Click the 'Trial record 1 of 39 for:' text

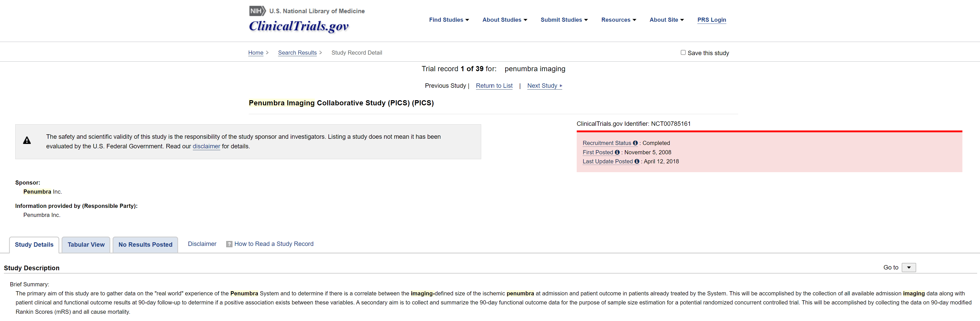click(459, 69)
